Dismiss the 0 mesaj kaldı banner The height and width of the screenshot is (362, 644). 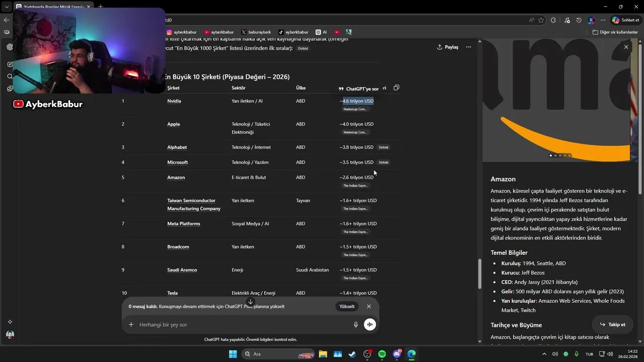(x=369, y=306)
